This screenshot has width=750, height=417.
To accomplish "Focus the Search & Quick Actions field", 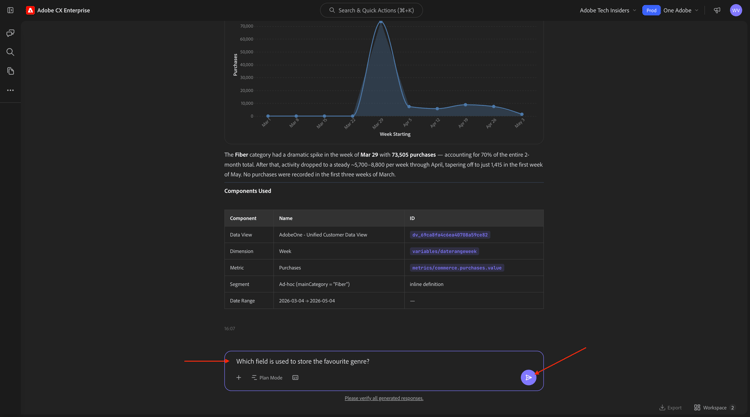I will [x=371, y=10].
